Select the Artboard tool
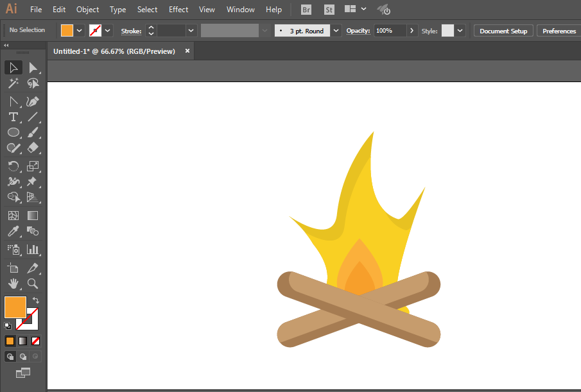 pyautogui.click(x=13, y=268)
